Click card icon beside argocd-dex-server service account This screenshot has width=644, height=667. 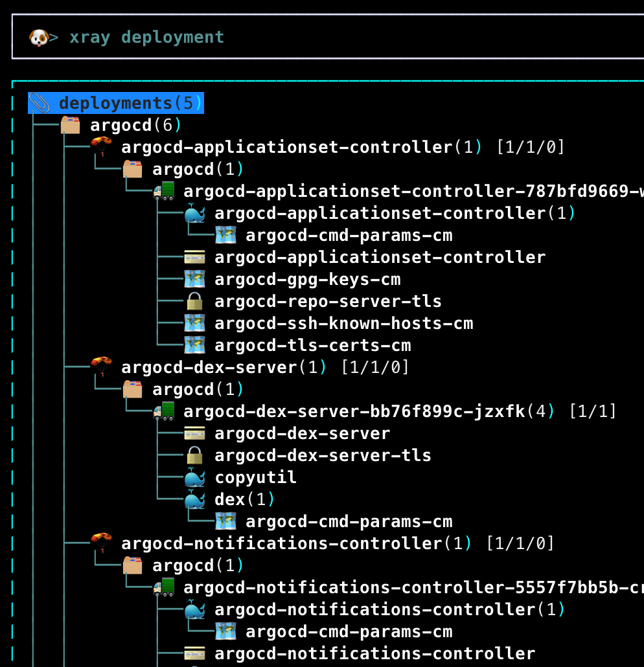click(194, 433)
